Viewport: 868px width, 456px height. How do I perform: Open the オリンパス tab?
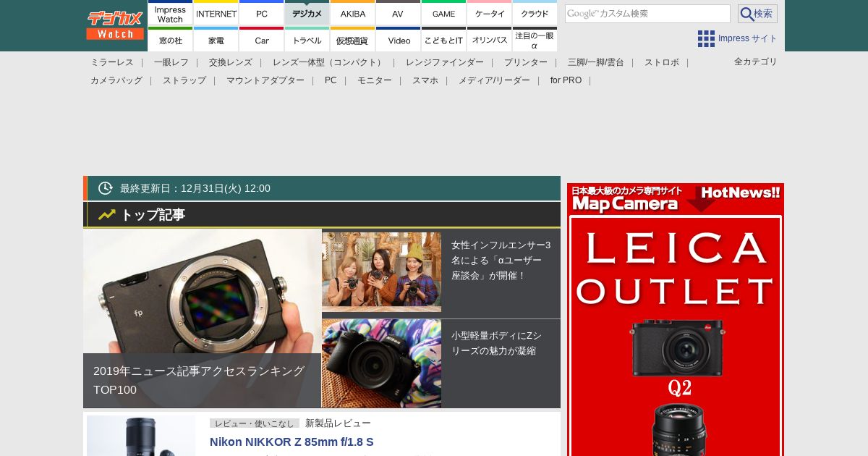490,39
